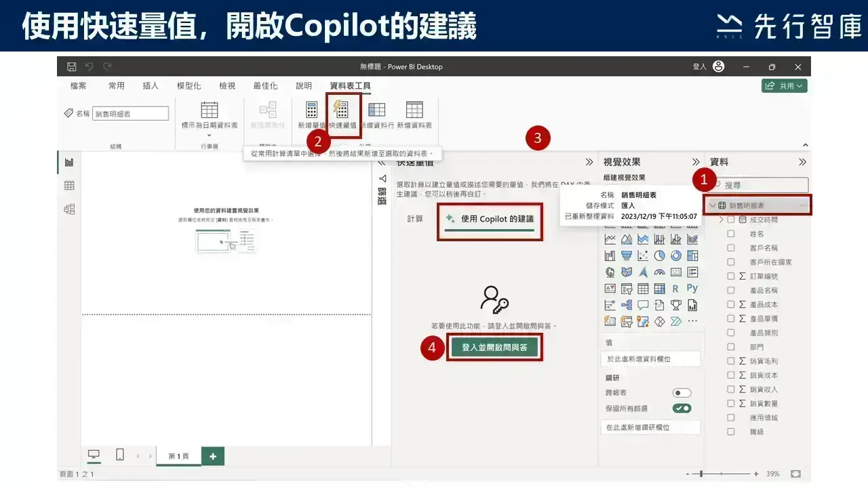The width and height of the screenshot is (868, 488).
Task: Check the 客戶所在國家 field checkbox
Action: (731, 262)
